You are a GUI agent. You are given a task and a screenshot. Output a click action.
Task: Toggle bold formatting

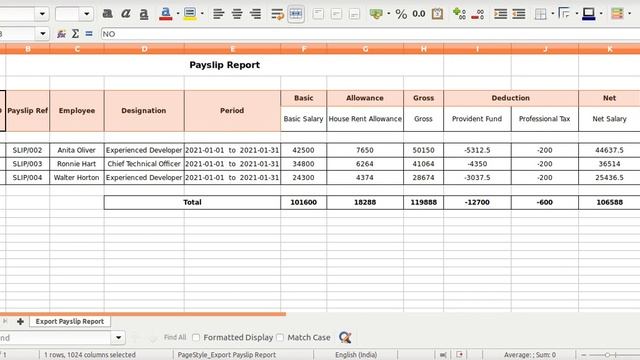pyautogui.click(x=107, y=14)
